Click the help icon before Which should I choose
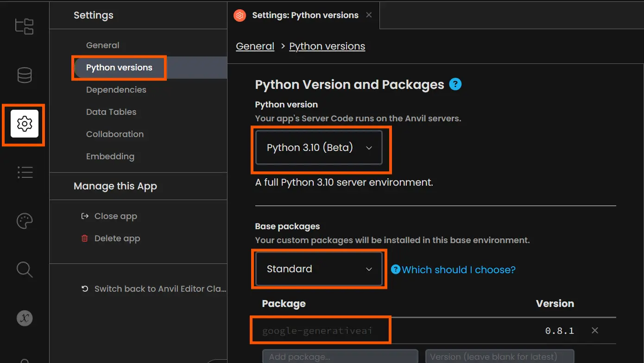The width and height of the screenshot is (644, 363). [x=395, y=269]
